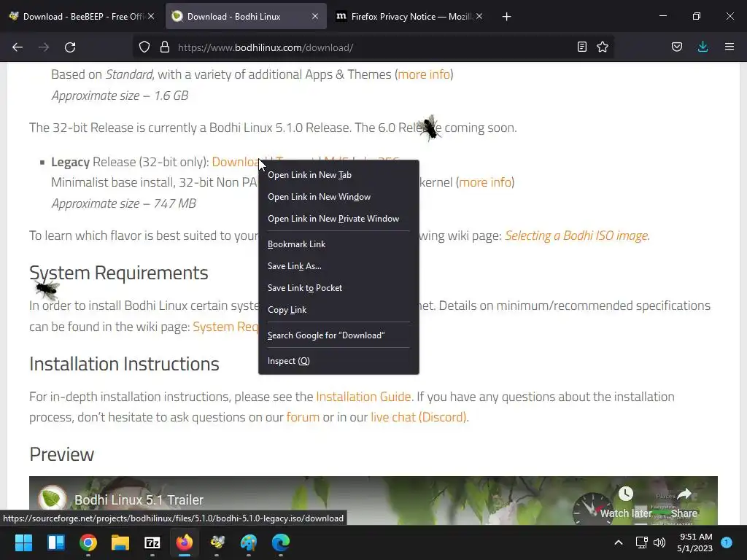Screen dimensions: 747x560
Task: Bookmark this page with the star
Action: 603,47
